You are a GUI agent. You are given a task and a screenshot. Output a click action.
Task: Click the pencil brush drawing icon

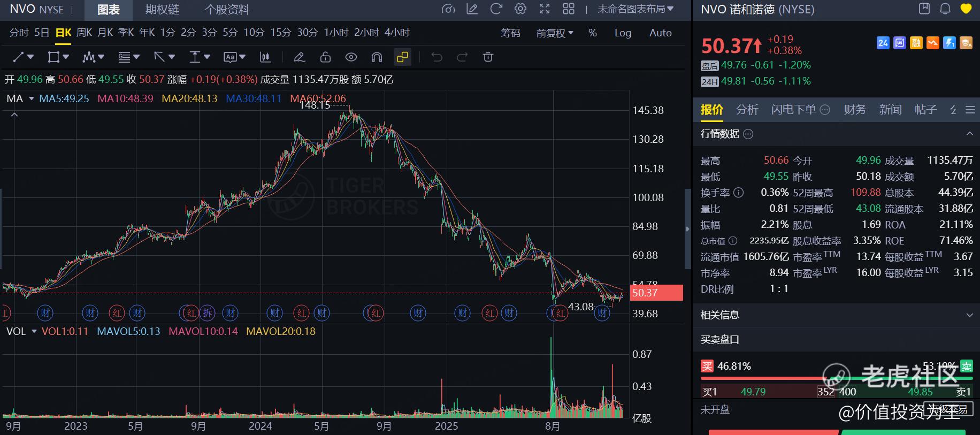coord(300,57)
